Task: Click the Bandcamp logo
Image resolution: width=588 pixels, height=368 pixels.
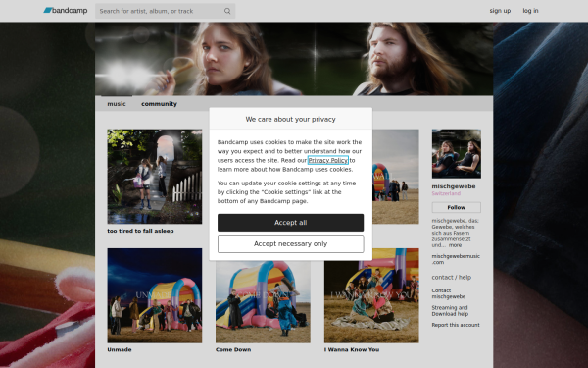Action: [x=66, y=11]
